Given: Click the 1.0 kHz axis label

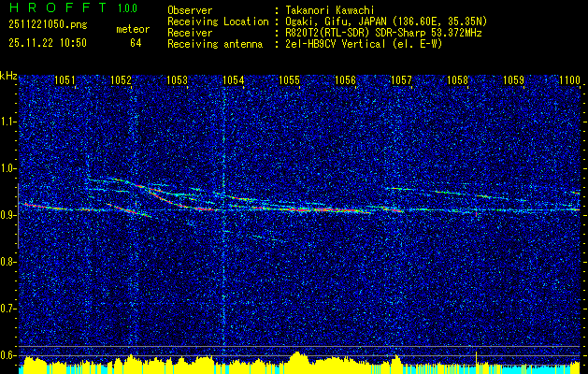Looking at the screenshot, I should [x=7, y=168].
